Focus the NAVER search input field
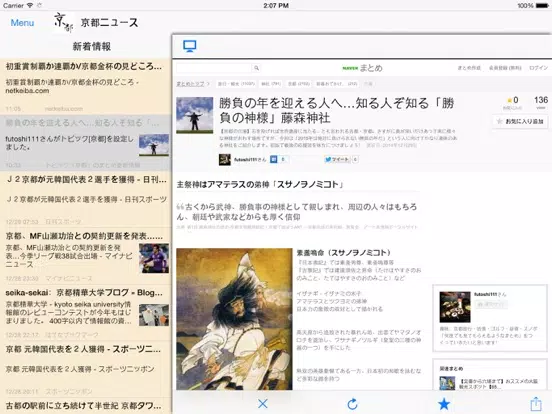The height and width of the screenshot is (414, 552). coord(214,68)
